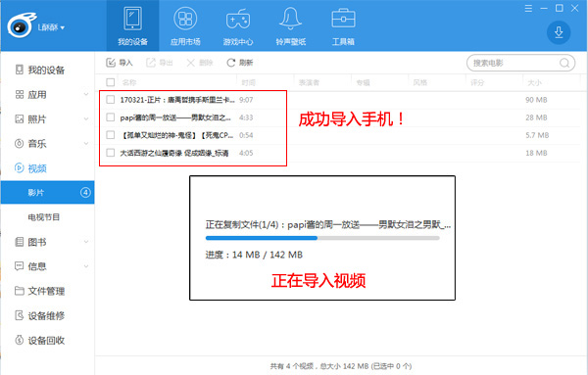This screenshot has width=588, height=375.
Task: Click the 孤单又灿烂的神-鬼怪 video title
Action: tap(176, 135)
